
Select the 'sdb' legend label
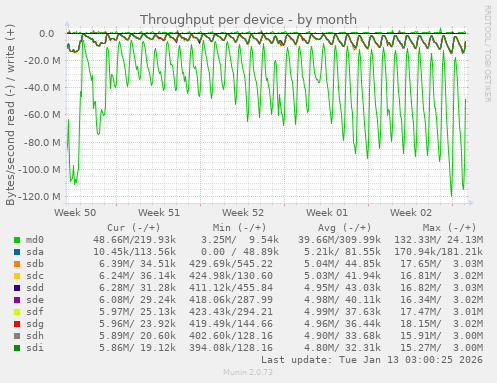(35, 264)
